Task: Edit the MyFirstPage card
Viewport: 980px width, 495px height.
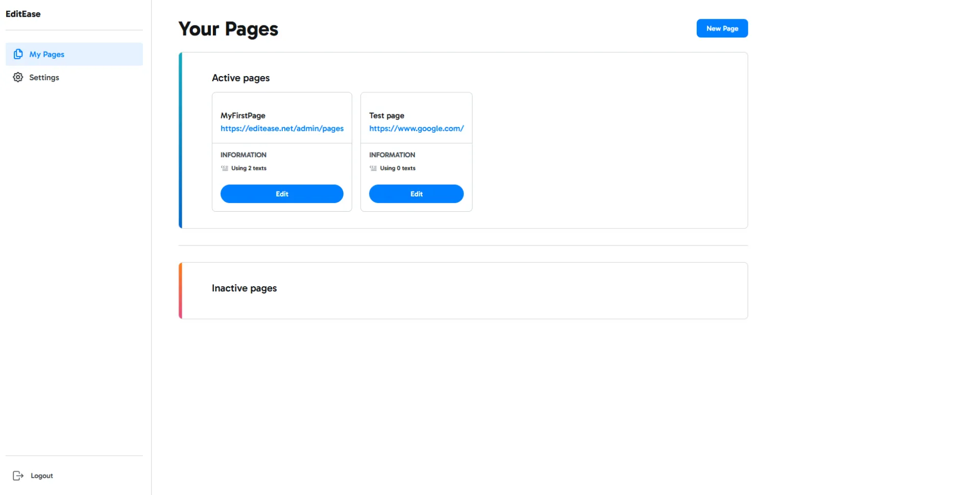Action: (x=282, y=194)
